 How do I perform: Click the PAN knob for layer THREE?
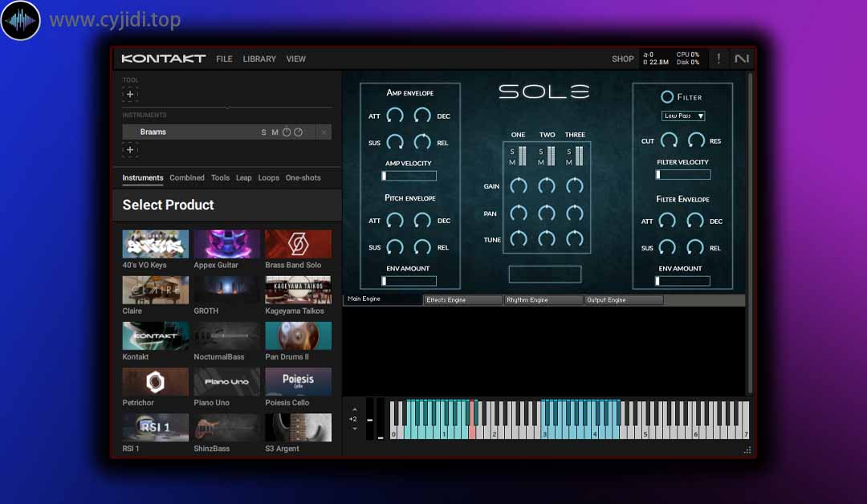point(575,213)
